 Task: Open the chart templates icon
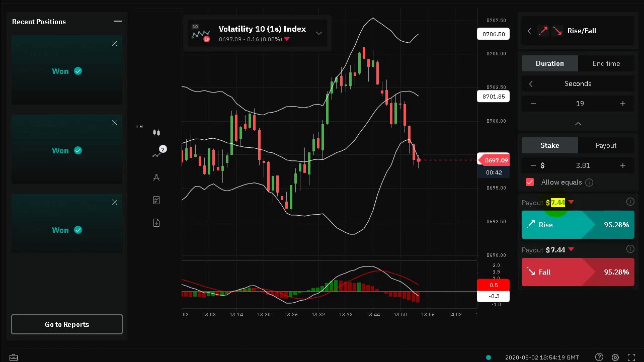(156, 200)
